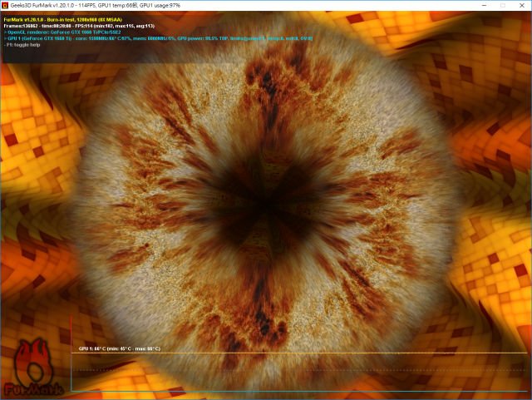Click the Geeks3D FurMark window title text
Viewport: 532px width, 400px height.
coord(96,6)
